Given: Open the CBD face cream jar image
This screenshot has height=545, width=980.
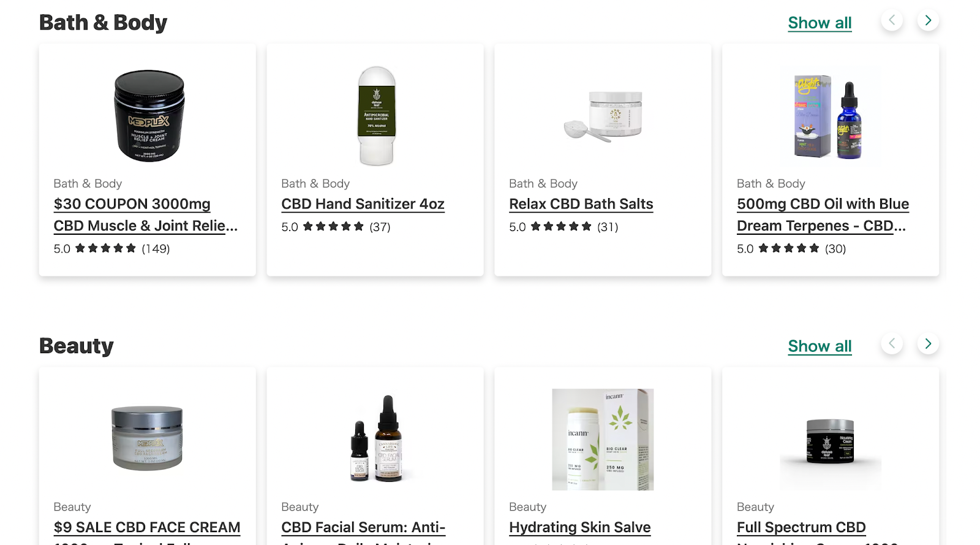Looking at the screenshot, I should pos(147,438).
